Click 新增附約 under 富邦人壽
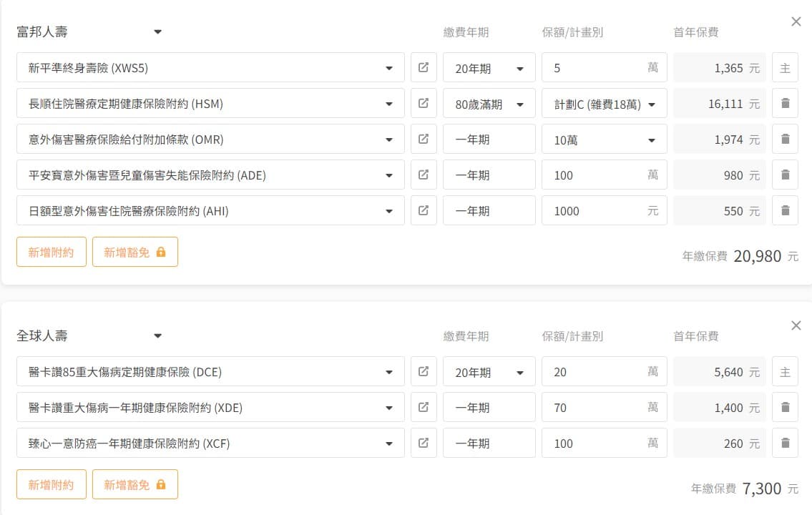Viewport: 812px width, 515px height. pyautogui.click(x=52, y=252)
